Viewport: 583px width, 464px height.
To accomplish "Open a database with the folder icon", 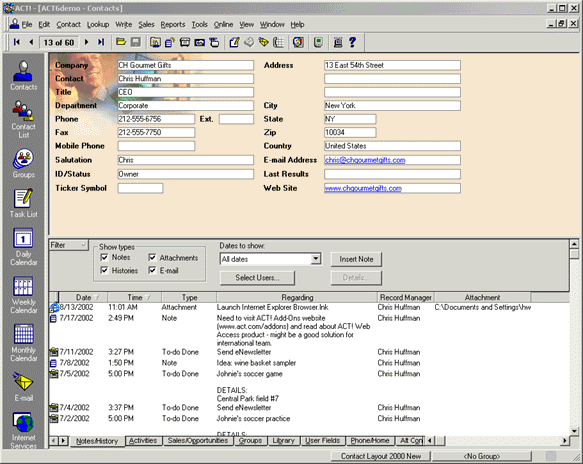I will point(120,42).
